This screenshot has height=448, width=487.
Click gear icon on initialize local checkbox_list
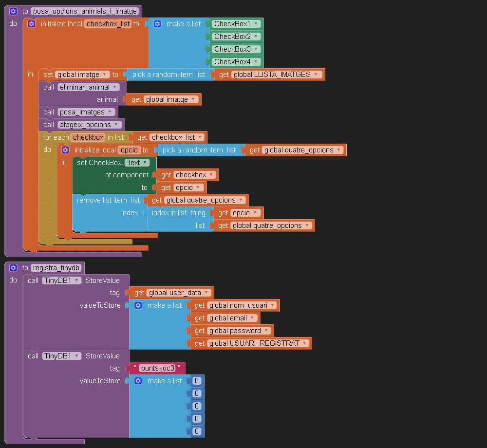tap(32, 24)
